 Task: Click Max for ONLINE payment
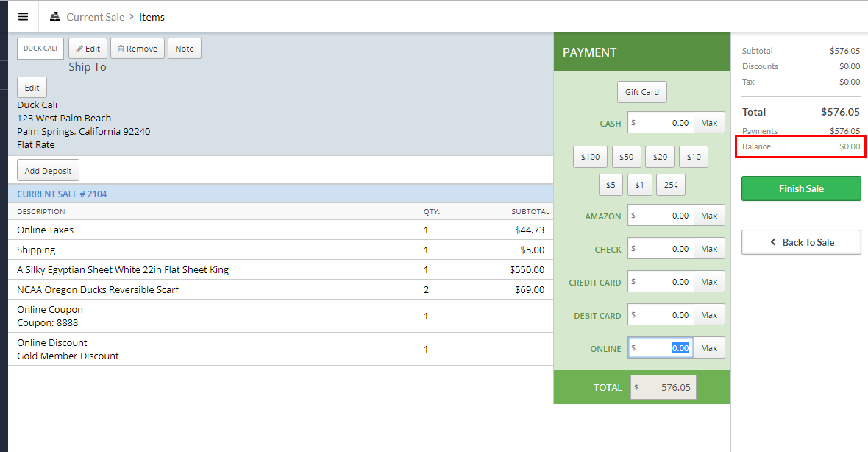(x=709, y=348)
